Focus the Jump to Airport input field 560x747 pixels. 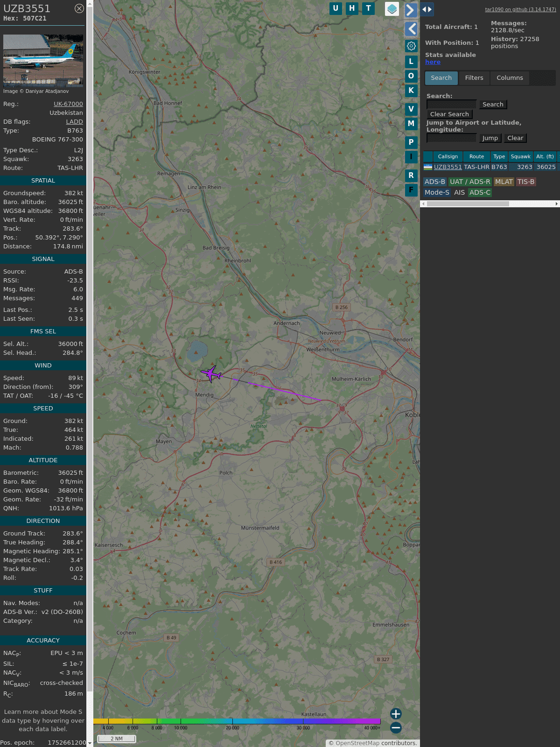tap(451, 138)
